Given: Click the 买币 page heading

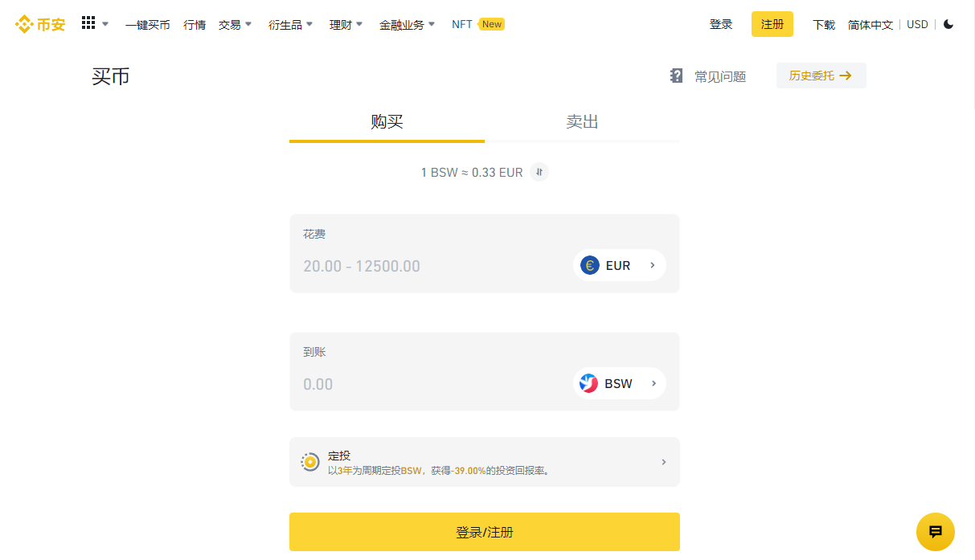Looking at the screenshot, I should click(x=111, y=76).
